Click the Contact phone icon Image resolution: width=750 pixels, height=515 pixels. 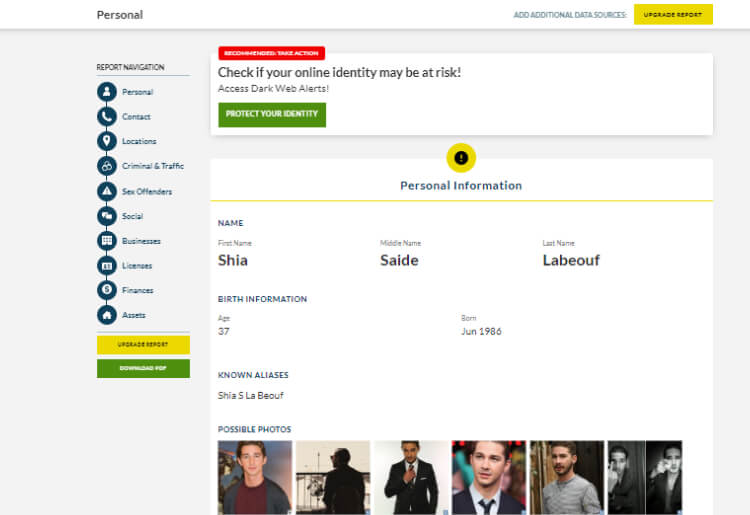tap(107, 116)
